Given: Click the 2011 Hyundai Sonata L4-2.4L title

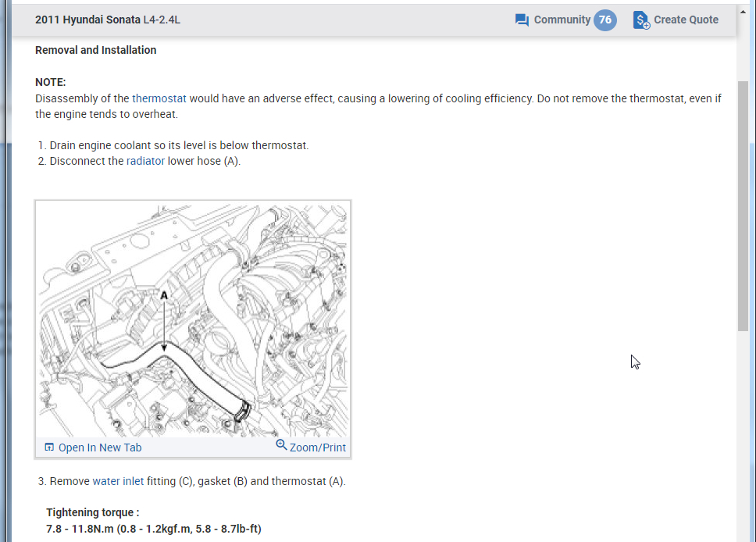Looking at the screenshot, I should tap(108, 20).
